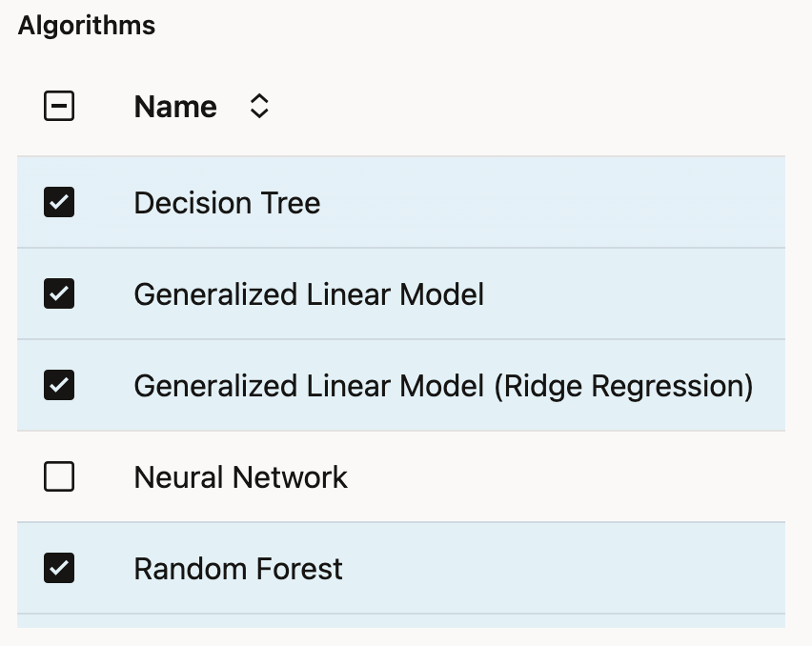
Task: Click the Name column header
Action: 174,106
